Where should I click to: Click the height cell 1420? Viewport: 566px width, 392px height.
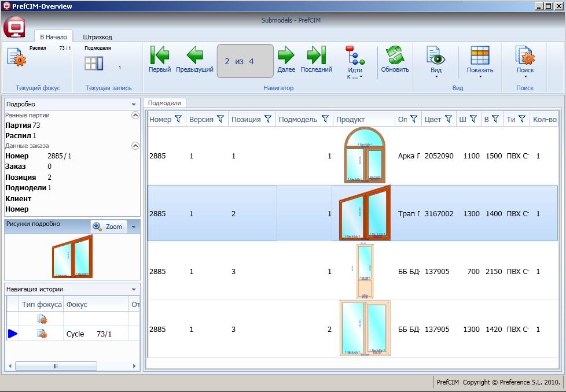point(494,329)
